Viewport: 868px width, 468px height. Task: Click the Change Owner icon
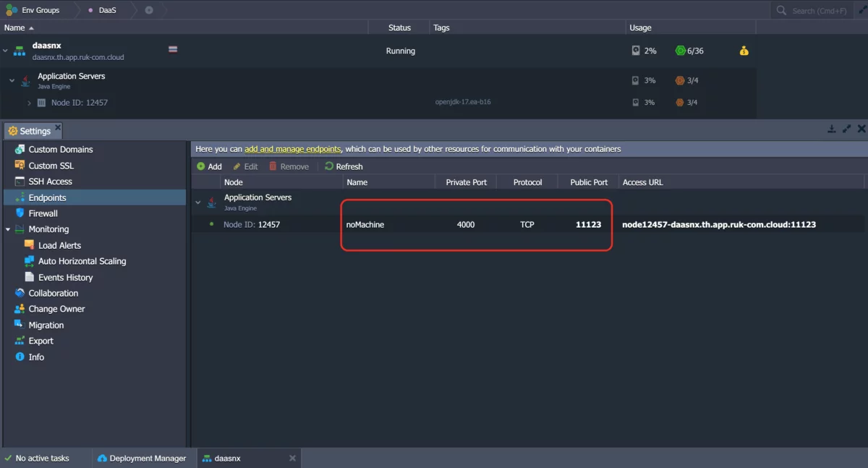[x=20, y=309]
